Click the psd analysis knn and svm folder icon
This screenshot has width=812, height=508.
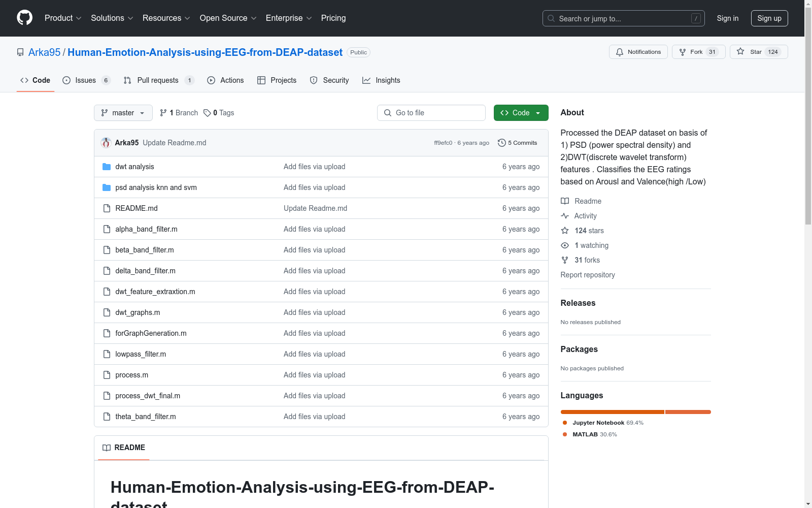pyautogui.click(x=107, y=187)
